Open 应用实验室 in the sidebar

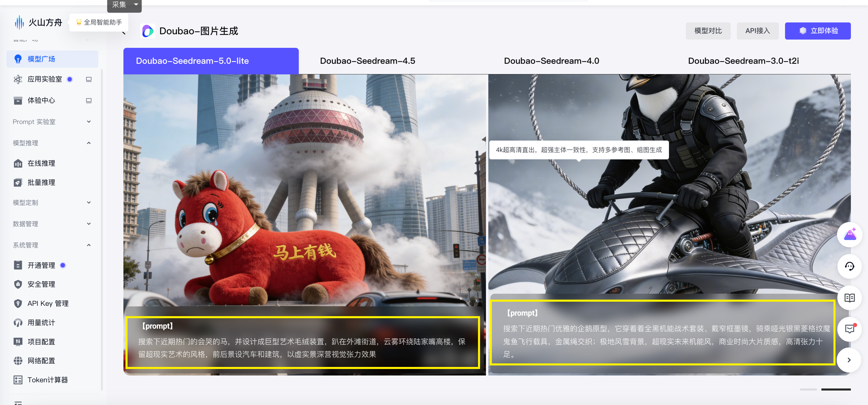(x=45, y=79)
